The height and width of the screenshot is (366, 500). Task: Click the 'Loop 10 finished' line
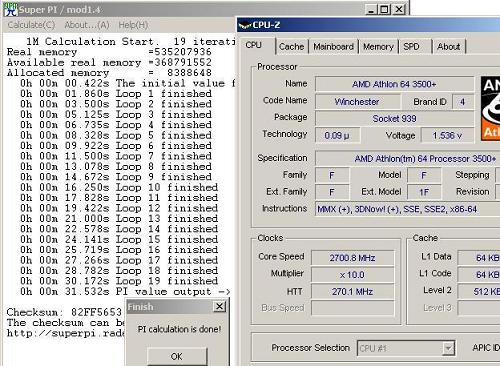[119, 187]
